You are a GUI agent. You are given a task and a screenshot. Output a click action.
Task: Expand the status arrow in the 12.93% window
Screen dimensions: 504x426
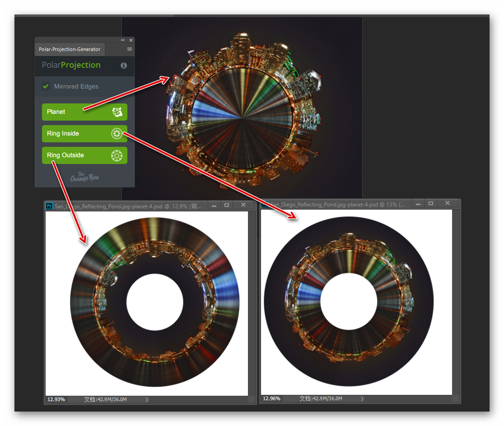pos(147,400)
